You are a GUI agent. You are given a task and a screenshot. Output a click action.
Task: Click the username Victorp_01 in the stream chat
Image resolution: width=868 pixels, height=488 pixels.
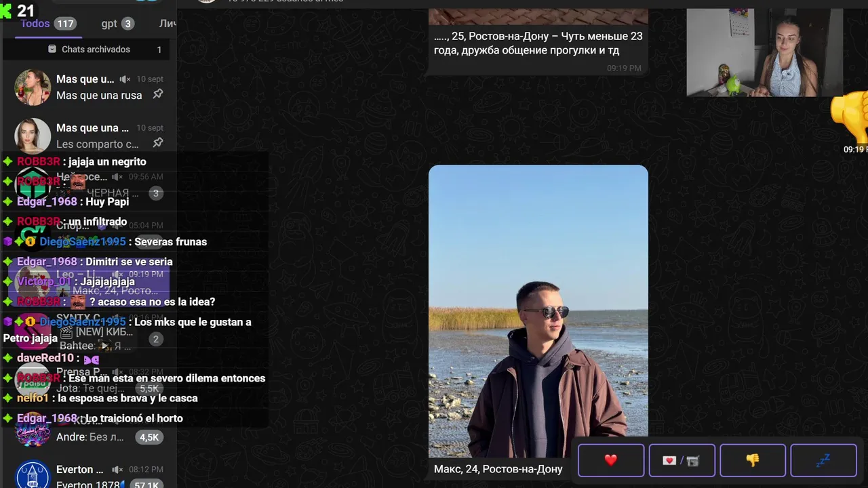tap(43, 282)
